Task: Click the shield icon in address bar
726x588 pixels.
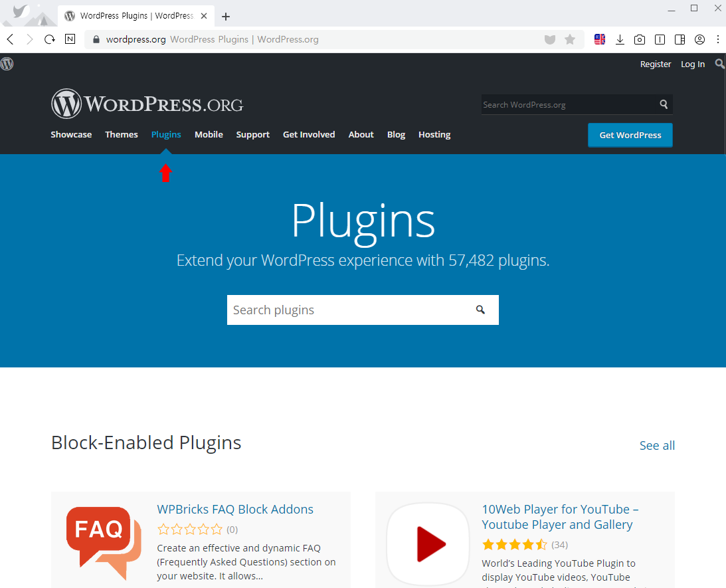Action: coord(549,39)
